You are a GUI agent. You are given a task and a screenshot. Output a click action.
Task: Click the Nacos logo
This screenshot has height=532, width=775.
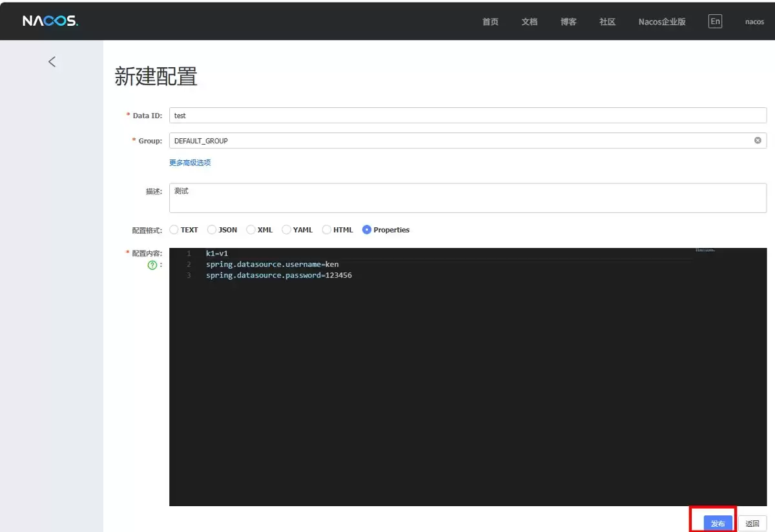pyautogui.click(x=50, y=21)
